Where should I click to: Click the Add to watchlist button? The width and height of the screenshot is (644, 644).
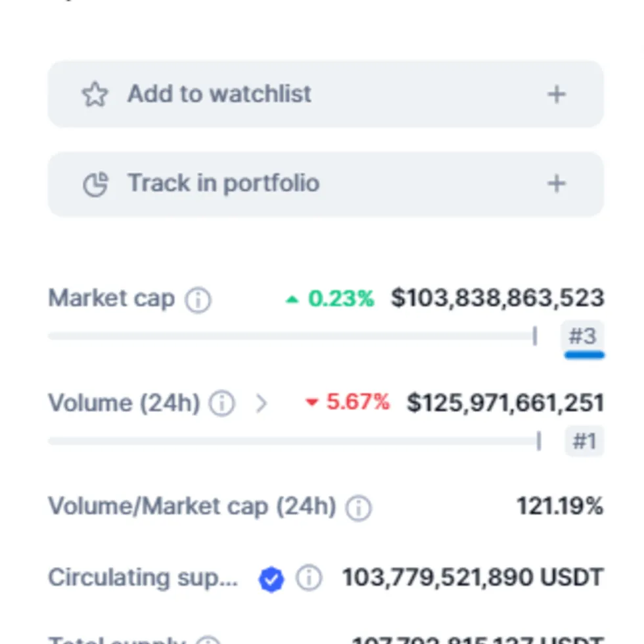[326, 94]
